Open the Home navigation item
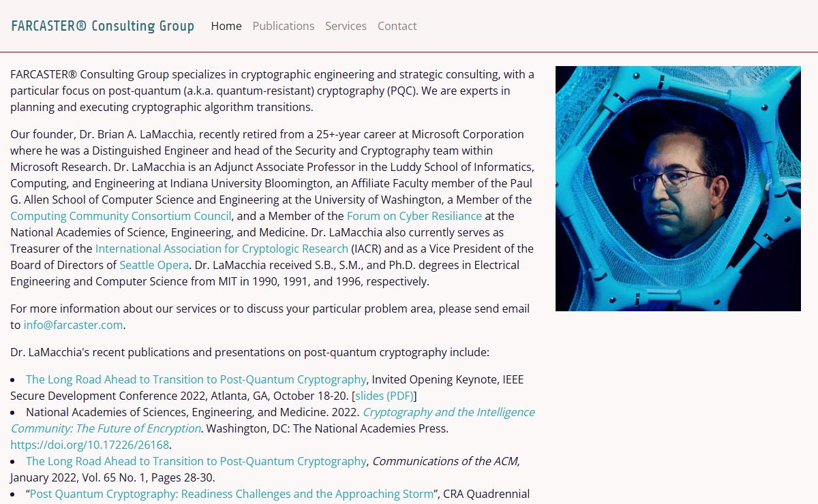Image resolution: width=818 pixels, height=504 pixels. [226, 26]
